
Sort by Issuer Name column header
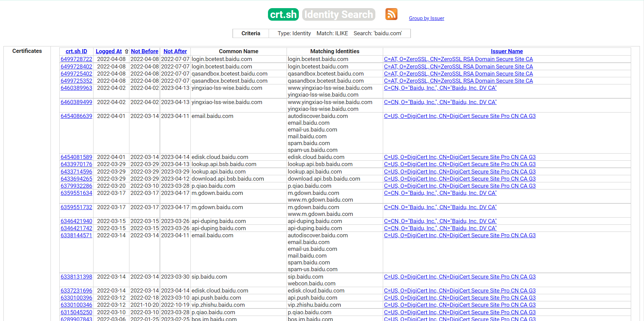point(507,51)
